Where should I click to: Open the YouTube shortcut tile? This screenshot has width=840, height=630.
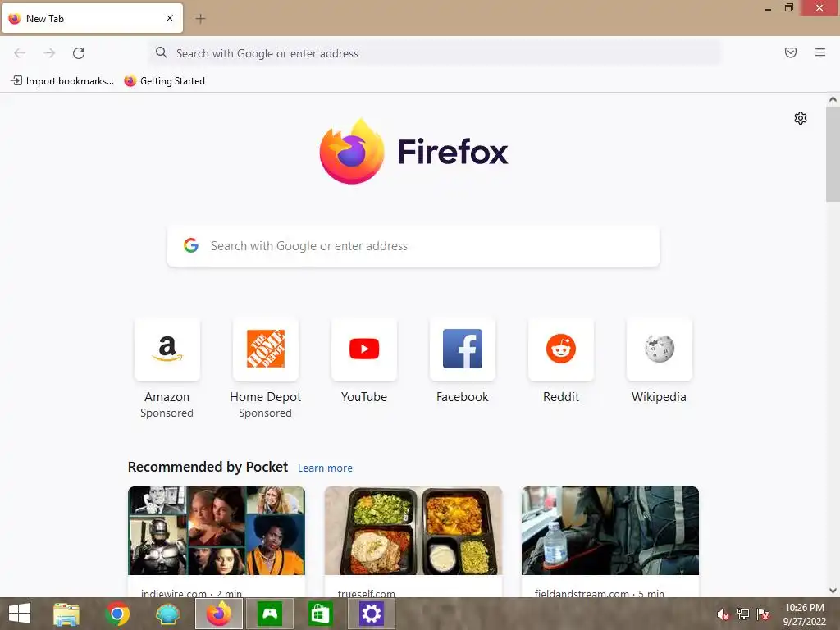364,349
